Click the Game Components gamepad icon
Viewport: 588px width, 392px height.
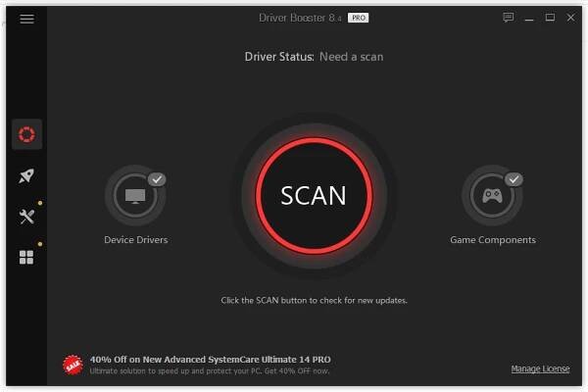tap(492, 195)
